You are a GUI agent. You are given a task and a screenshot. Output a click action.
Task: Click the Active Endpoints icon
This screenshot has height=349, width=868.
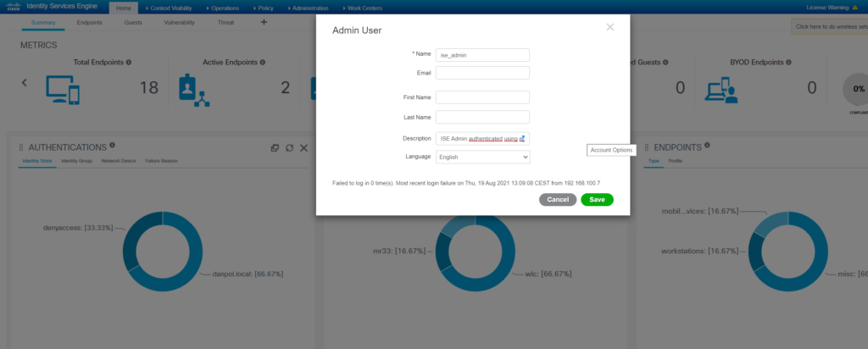194,91
